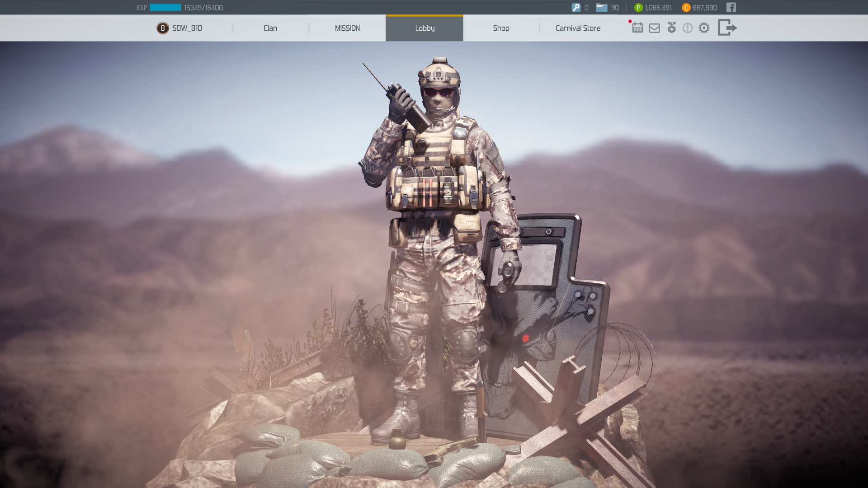Open the Carnival Store tab
Viewport: 868px width, 488px height.
tap(578, 28)
